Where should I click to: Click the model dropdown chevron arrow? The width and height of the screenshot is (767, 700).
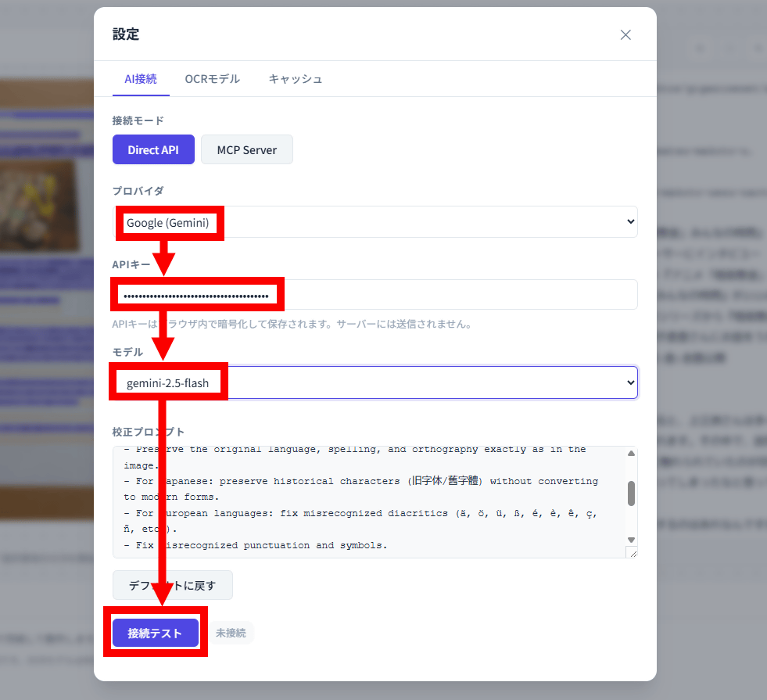(x=630, y=382)
